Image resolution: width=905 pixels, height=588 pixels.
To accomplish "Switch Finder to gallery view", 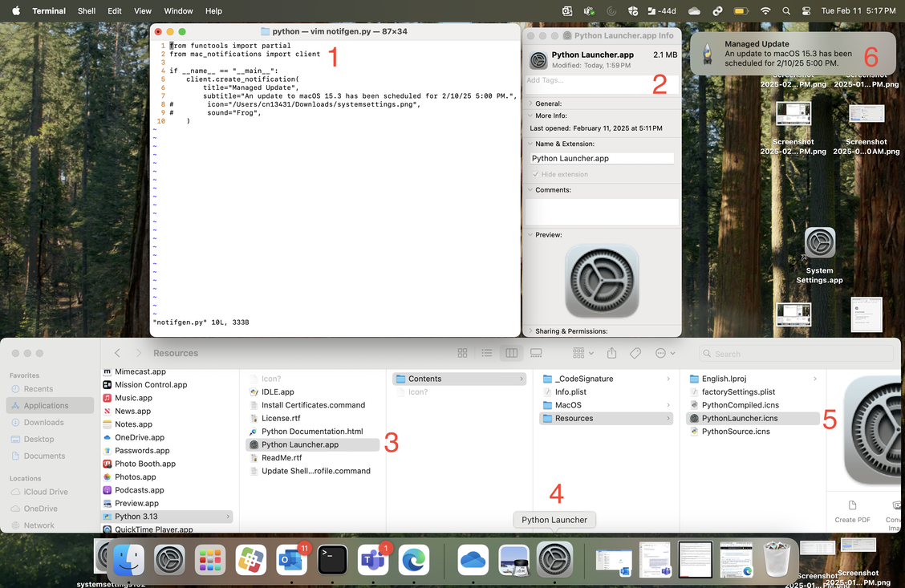I will coord(536,353).
